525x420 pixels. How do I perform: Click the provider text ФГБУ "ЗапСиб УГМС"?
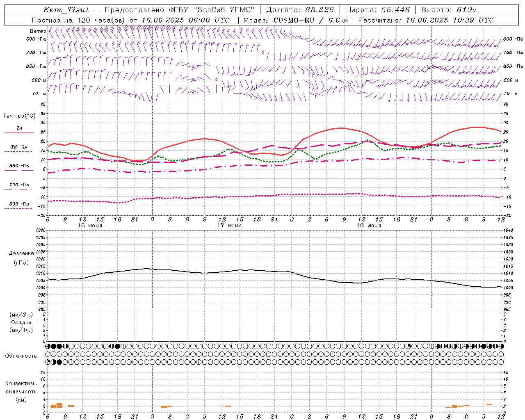pos(211,10)
